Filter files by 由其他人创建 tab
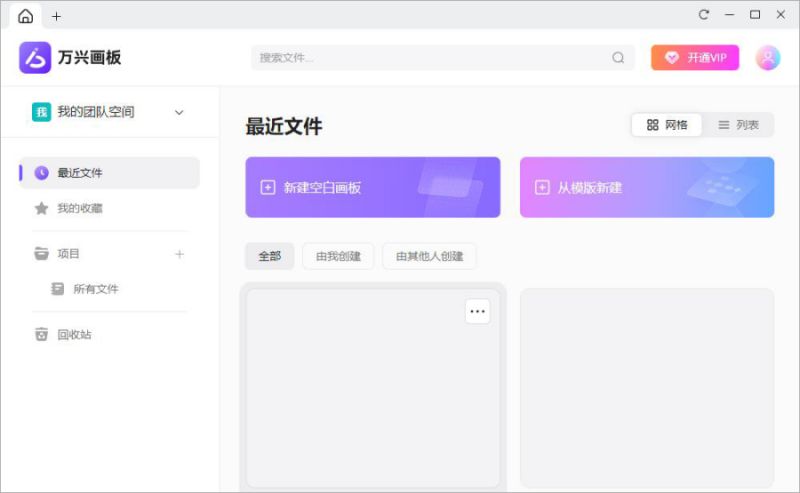Viewport: 800px width, 493px height. [430, 256]
